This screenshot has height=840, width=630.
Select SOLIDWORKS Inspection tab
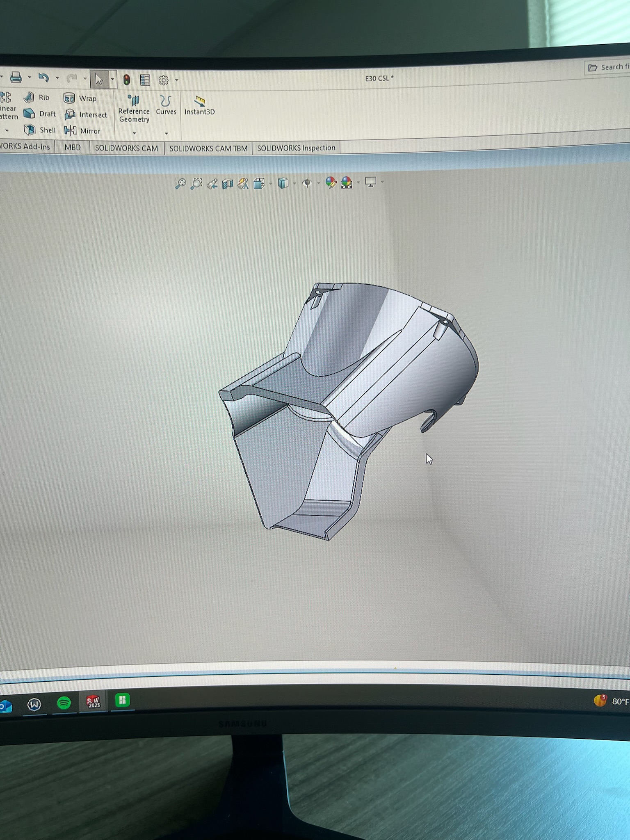[296, 148]
